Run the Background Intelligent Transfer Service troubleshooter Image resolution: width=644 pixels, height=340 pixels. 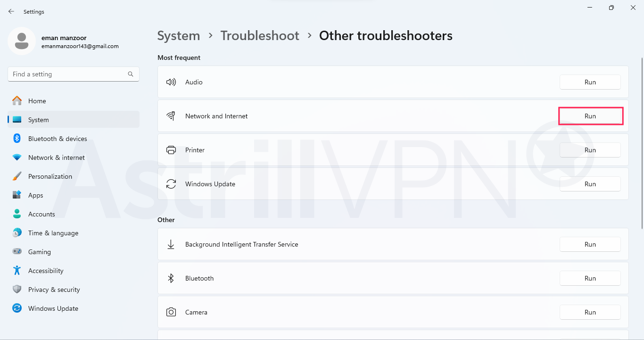pyautogui.click(x=590, y=244)
